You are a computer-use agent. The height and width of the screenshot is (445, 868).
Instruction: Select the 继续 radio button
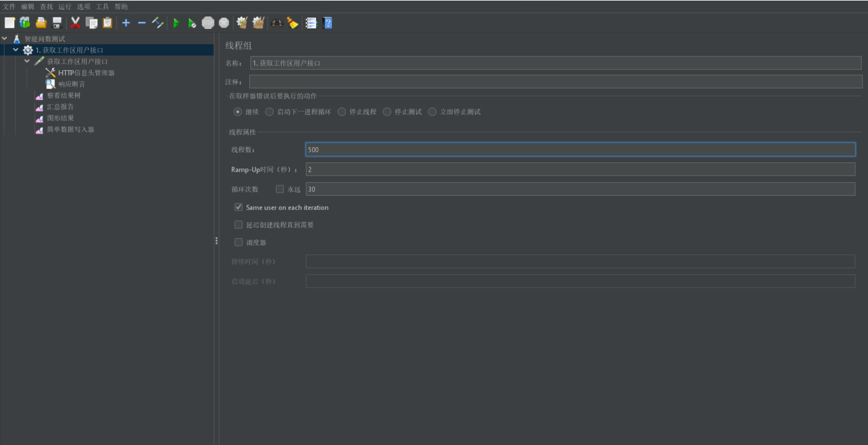(237, 112)
